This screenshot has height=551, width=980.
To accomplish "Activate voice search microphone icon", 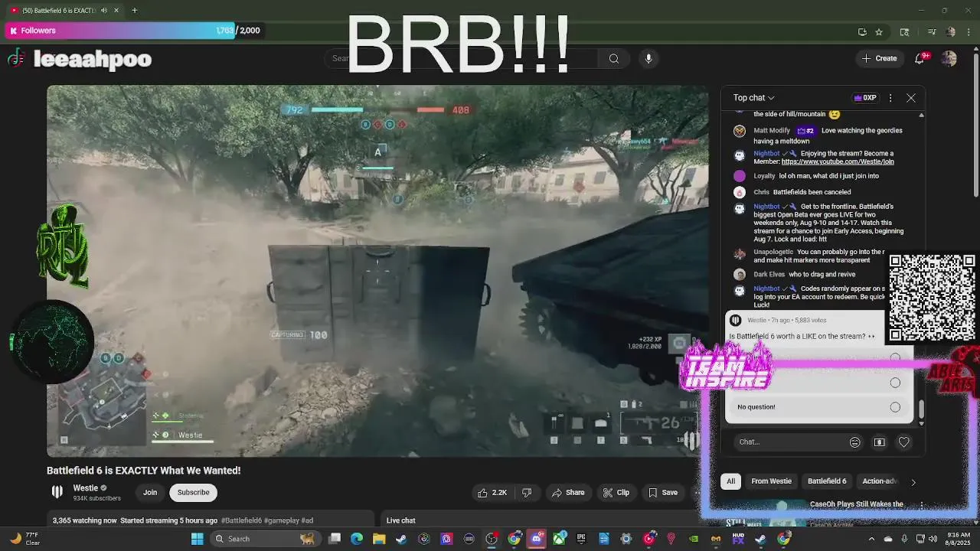I will [x=648, y=58].
